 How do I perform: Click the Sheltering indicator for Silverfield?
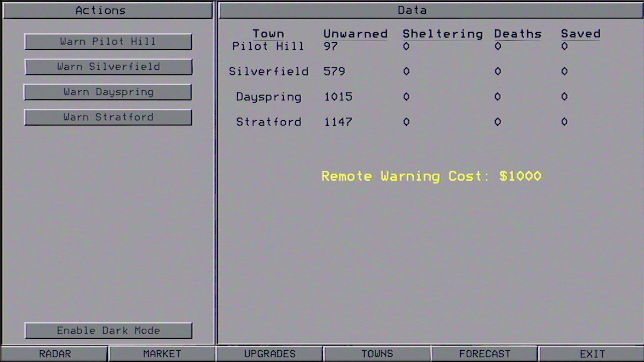point(406,71)
